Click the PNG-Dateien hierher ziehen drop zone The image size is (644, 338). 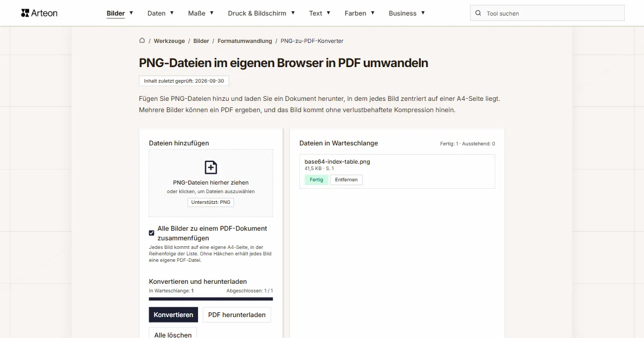tap(211, 183)
